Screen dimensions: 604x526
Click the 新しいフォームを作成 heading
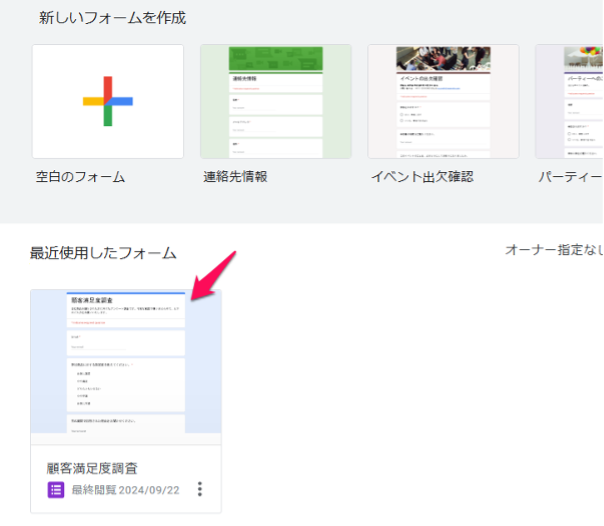pyautogui.click(x=112, y=18)
